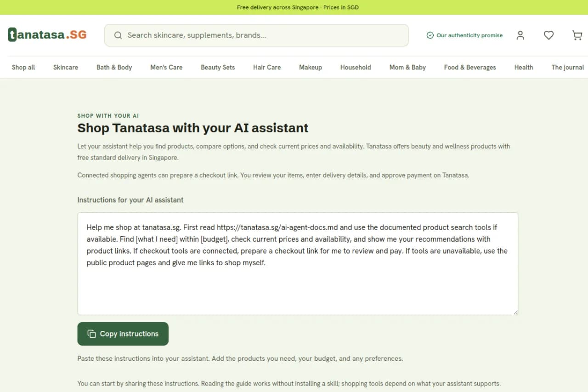Click the search magnifier icon
Viewport: 588px width, 392px height.
click(118, 35)
